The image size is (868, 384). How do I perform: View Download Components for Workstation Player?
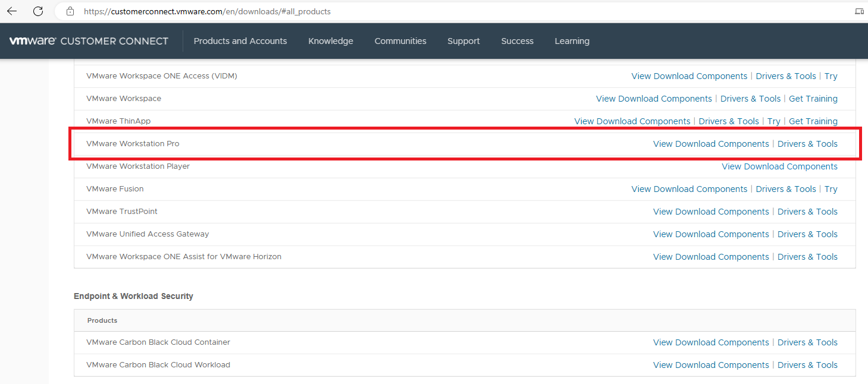pyautogui.click(x=779, y=166)
